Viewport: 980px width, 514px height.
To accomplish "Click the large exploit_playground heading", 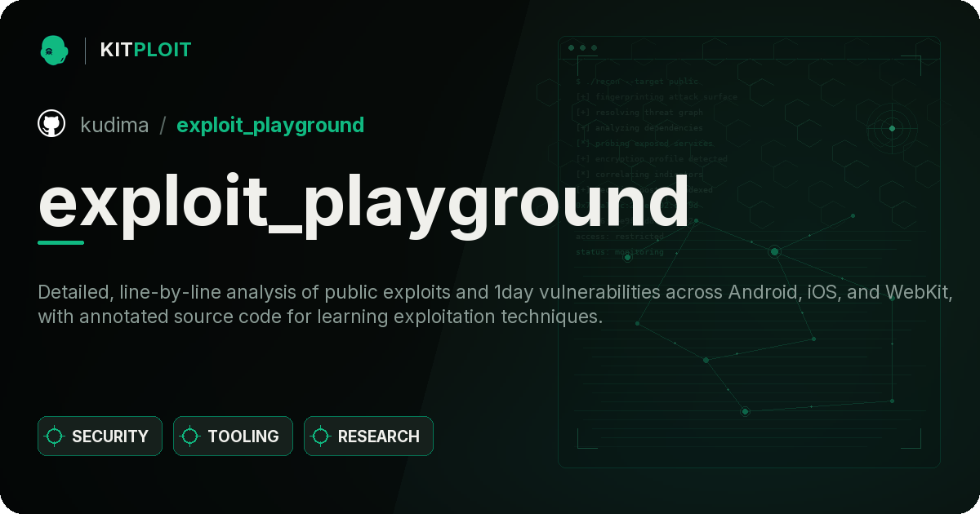I will [x=364, y=204].
